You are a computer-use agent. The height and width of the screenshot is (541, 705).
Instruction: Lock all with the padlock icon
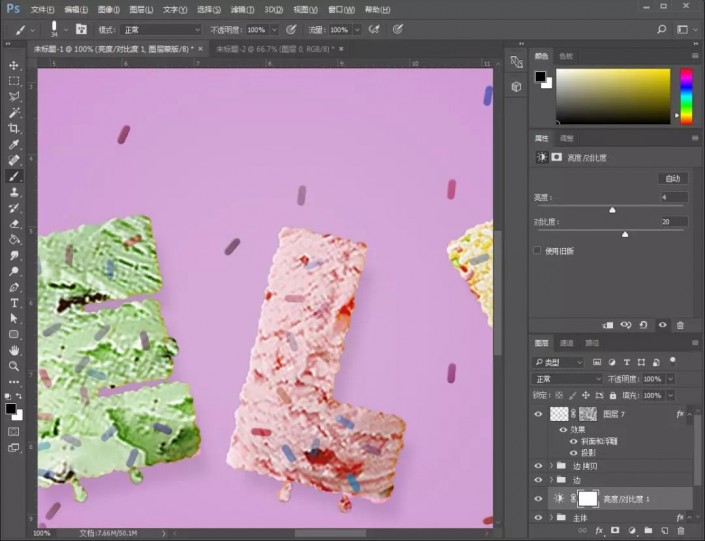coord(613,395)
